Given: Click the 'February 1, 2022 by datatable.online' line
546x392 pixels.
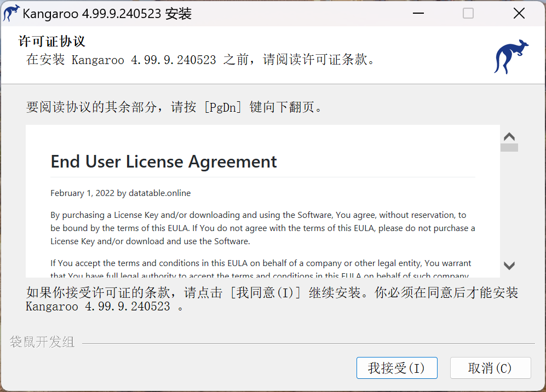Looking at the screenshot, I should pyautogui.click(x=120, y=193).
